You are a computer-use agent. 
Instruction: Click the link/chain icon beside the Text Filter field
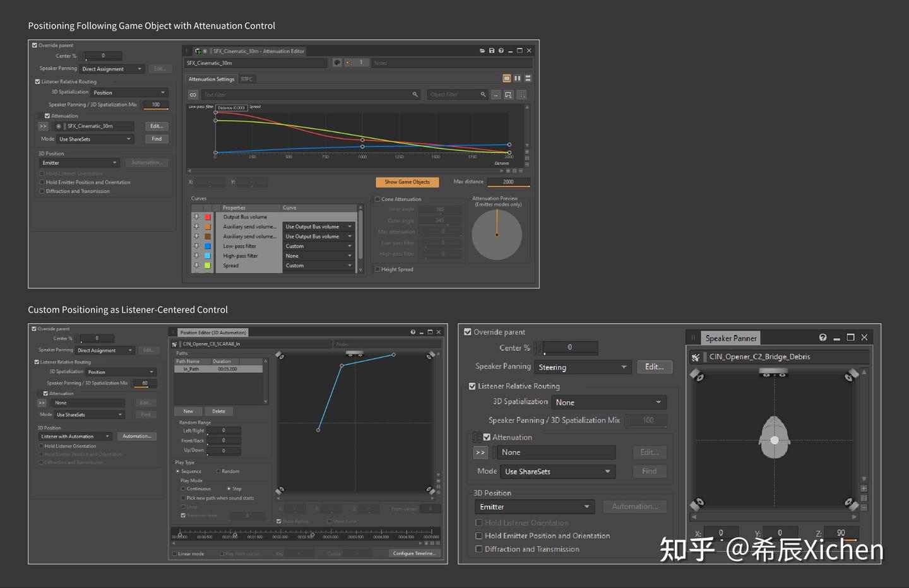[193, 94]
